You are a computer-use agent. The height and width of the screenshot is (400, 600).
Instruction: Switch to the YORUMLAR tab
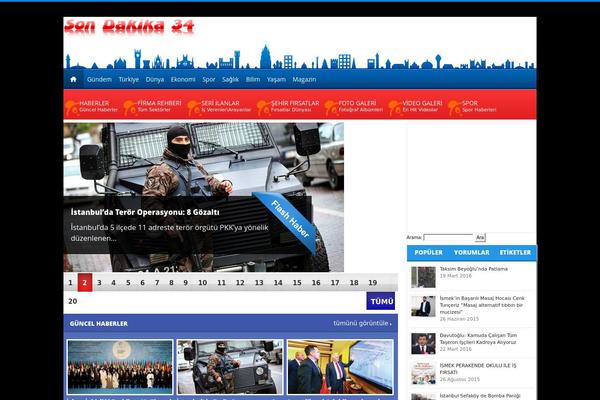tap(471, 253)
